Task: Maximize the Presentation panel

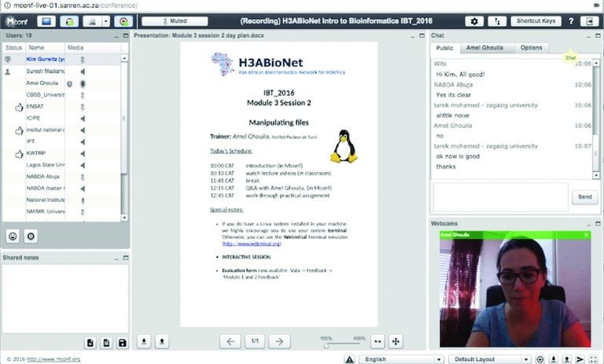Action: tap(422, 35)
